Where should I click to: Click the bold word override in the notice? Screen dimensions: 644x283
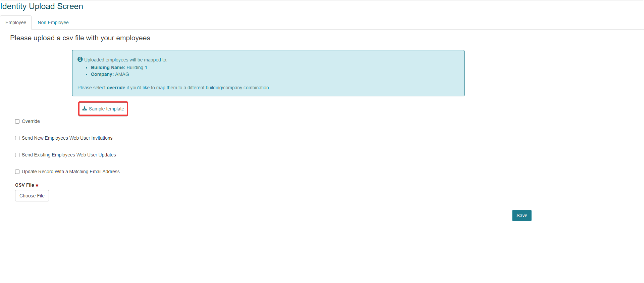point(116,88)
